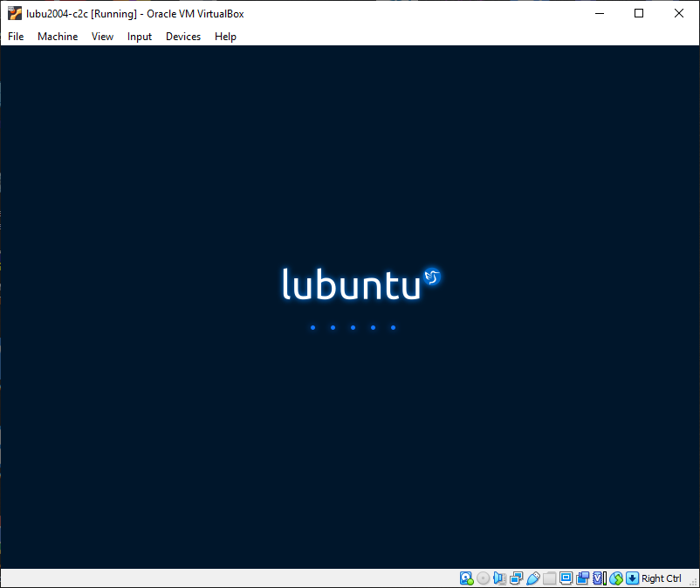Toggle the mouse integration status icon

coord(616,578)
